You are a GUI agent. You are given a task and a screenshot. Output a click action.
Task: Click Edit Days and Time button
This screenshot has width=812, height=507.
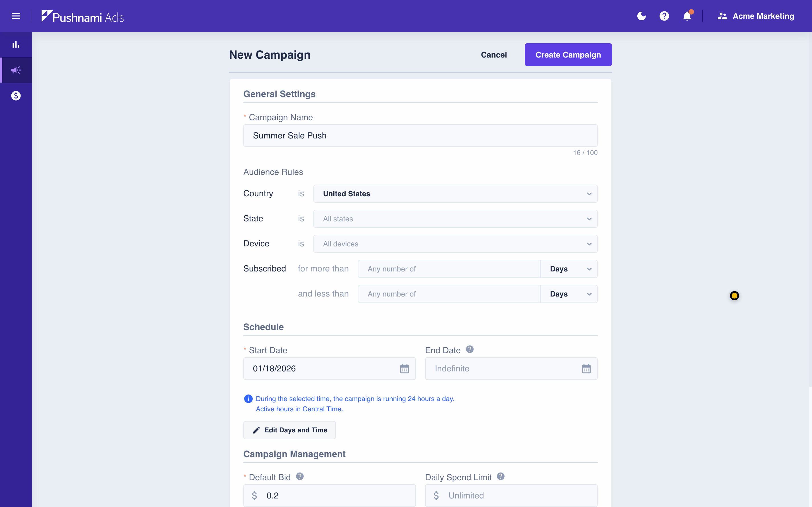pyautogui.click(x=289, y=430)
